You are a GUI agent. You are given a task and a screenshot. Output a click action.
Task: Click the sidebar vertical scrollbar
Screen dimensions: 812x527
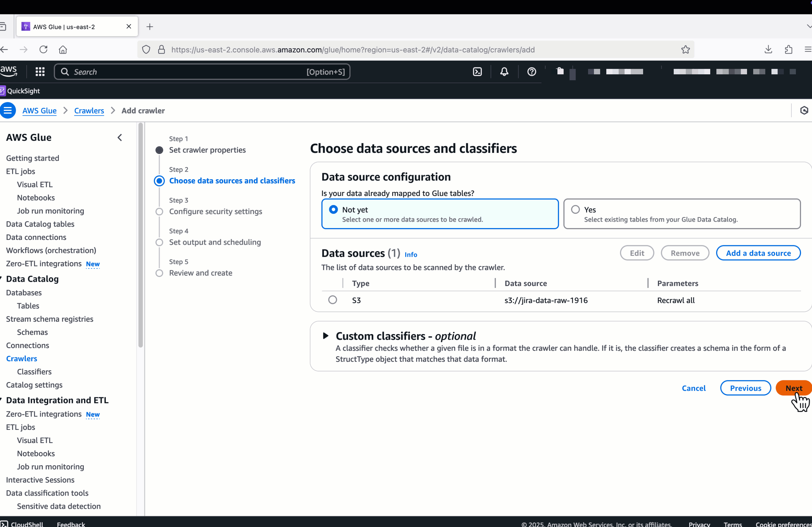pos(140,235)
